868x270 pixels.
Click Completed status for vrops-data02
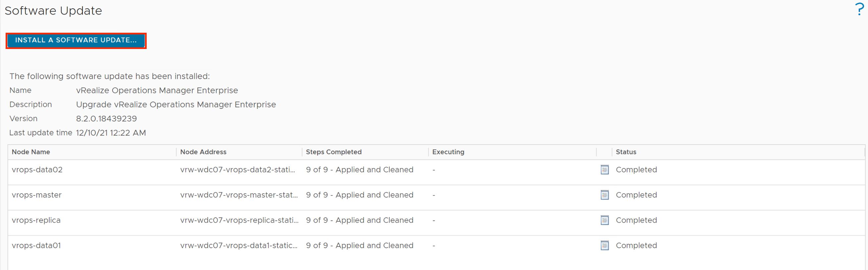(x=636, y=170)
